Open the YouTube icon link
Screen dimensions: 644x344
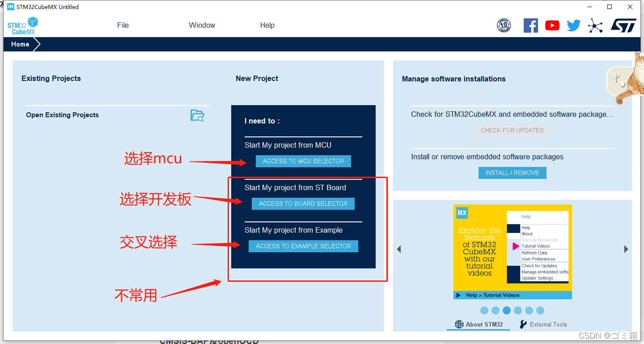[x=552, y=25]
